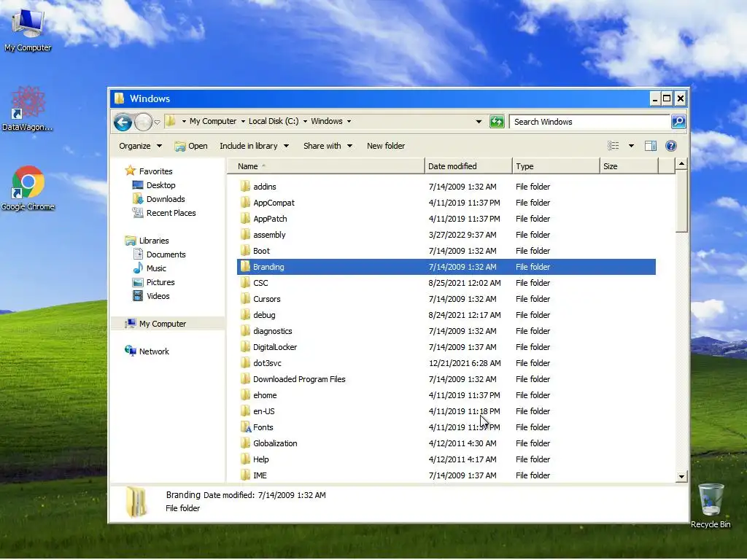Click the search magnifier icon

678,122
